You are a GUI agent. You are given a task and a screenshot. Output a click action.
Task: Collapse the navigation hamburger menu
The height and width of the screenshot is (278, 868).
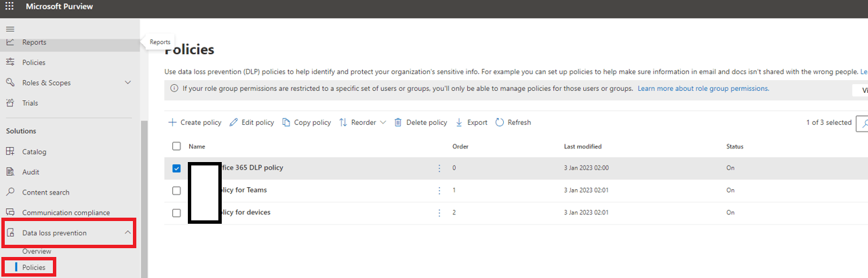coord(10,28)
